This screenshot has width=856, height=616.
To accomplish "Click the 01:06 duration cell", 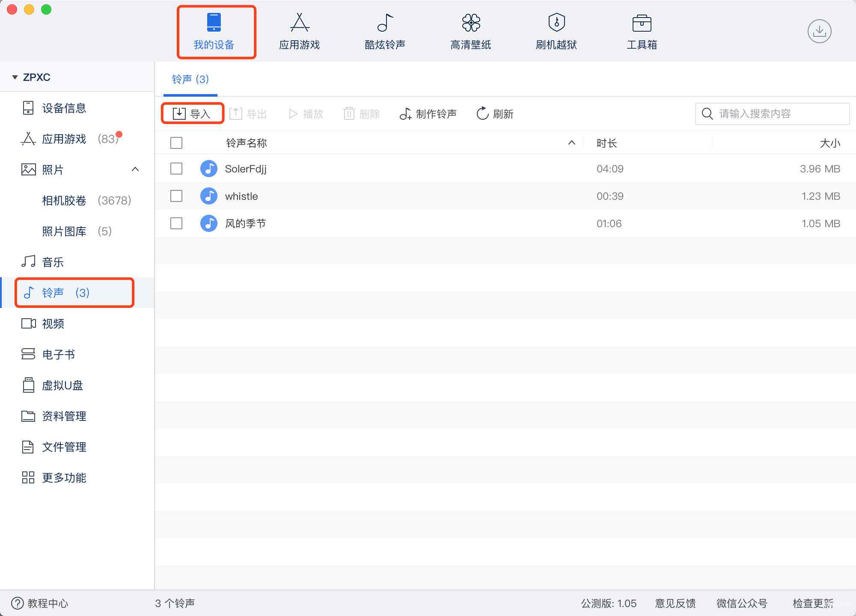I will click(609, 223).
